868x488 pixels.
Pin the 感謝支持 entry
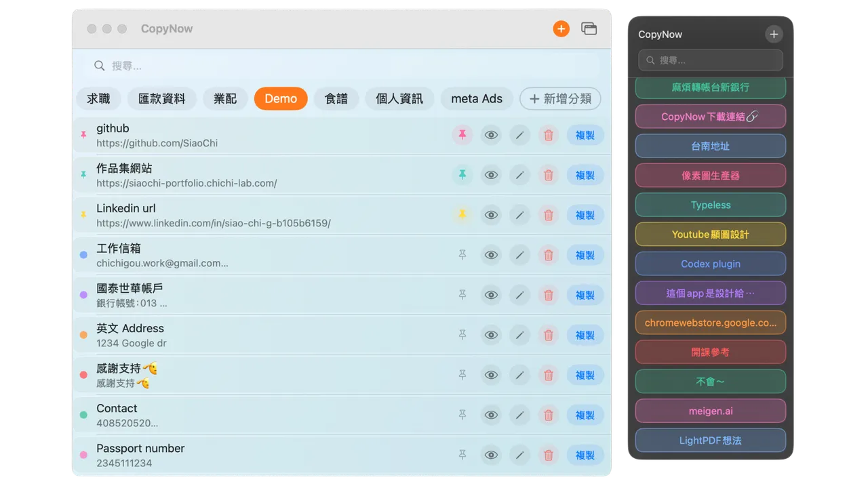(462, 375)
